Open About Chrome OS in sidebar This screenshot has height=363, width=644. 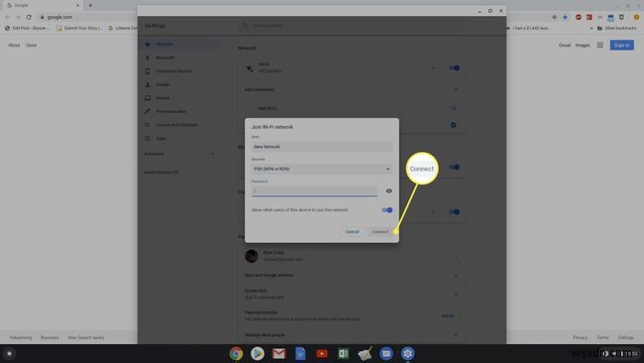[161, 173]
